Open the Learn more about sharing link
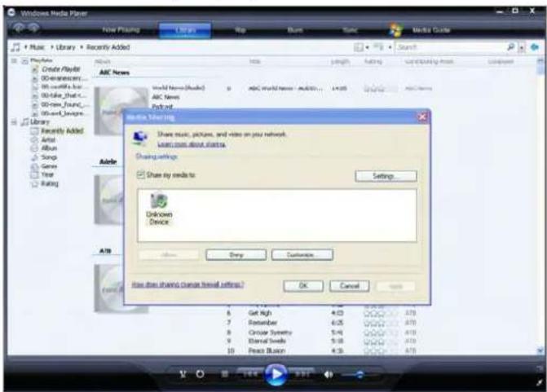Image resolution: width=547 pixels, height=392 pixels. click(x=192, y=144)
